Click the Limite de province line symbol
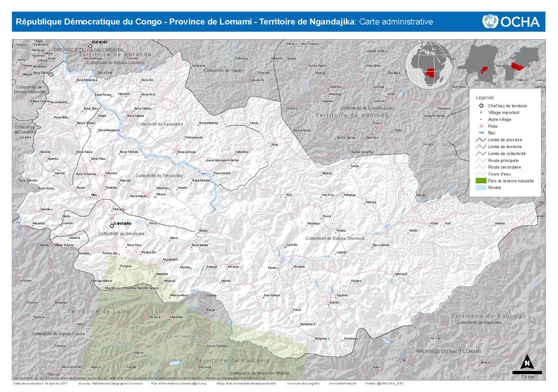The image size is (558, 392). pyautogui.click(x=481, y=140)
